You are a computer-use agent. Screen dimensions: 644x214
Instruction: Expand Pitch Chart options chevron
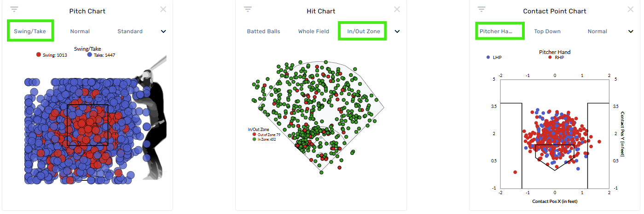click(x=163, y=31)
